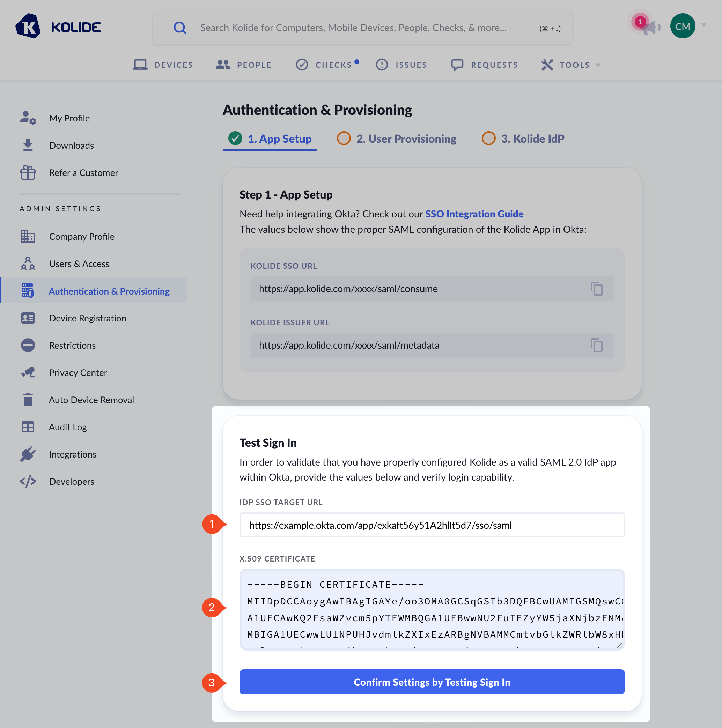Copy the Kolide SSO URL

tap(596, 289)
